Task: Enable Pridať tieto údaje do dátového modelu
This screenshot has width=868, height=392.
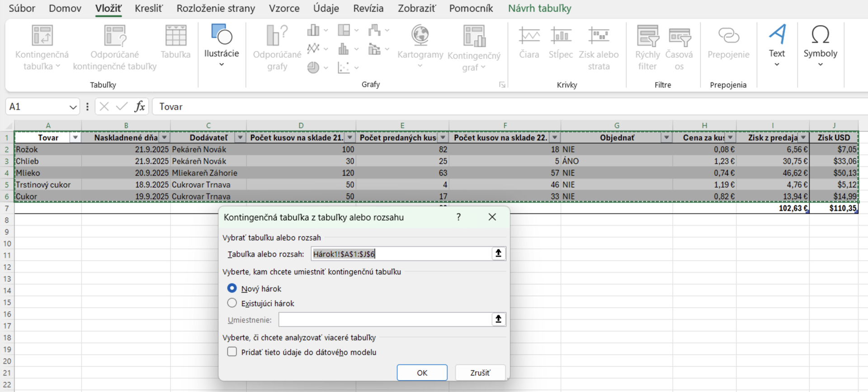Action: coord(232,352)
